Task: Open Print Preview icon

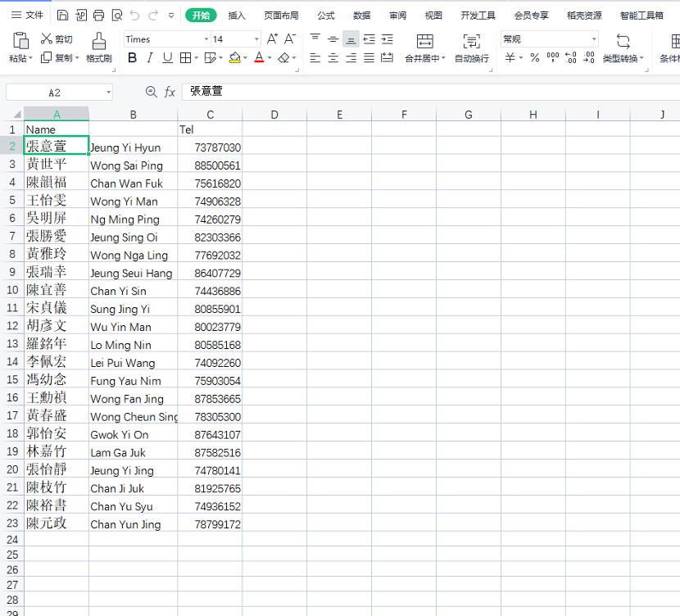Action: pos(117,16)
